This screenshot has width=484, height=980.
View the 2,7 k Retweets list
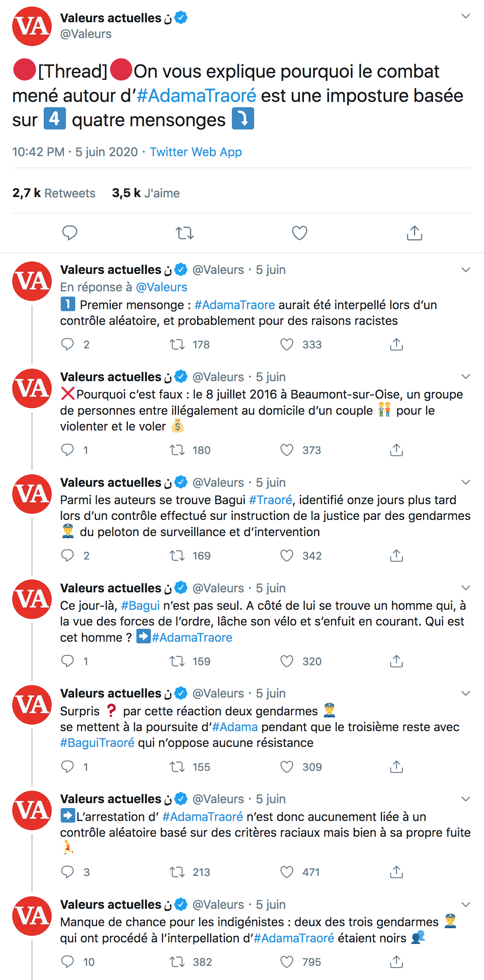[54, 193]
